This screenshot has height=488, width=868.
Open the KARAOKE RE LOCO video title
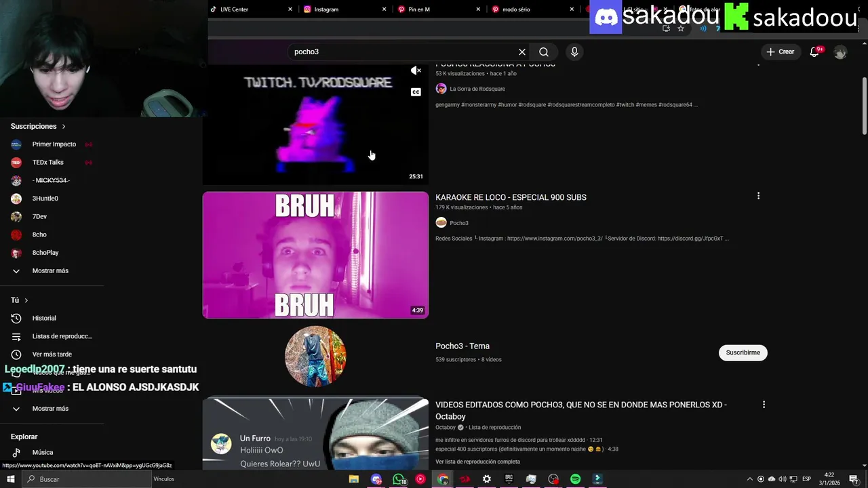[511, 197]
